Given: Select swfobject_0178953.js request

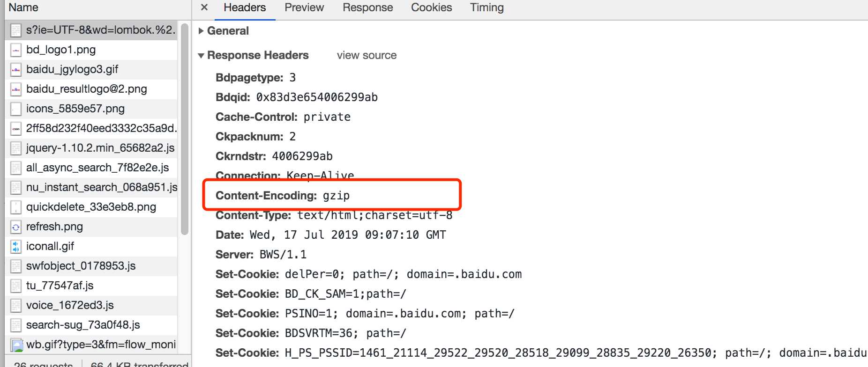Looking at the screenshot, I should pos(91,266).
